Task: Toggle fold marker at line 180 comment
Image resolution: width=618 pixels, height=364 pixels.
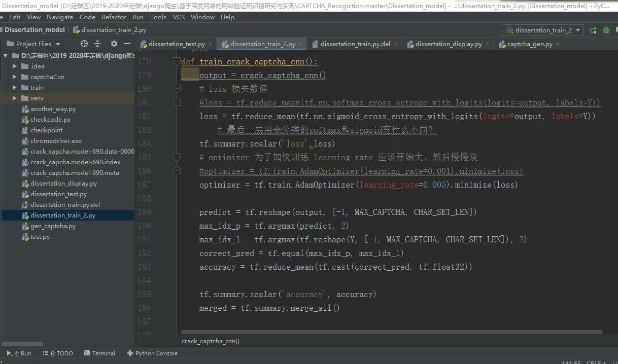Action: (x=177, y=89)
